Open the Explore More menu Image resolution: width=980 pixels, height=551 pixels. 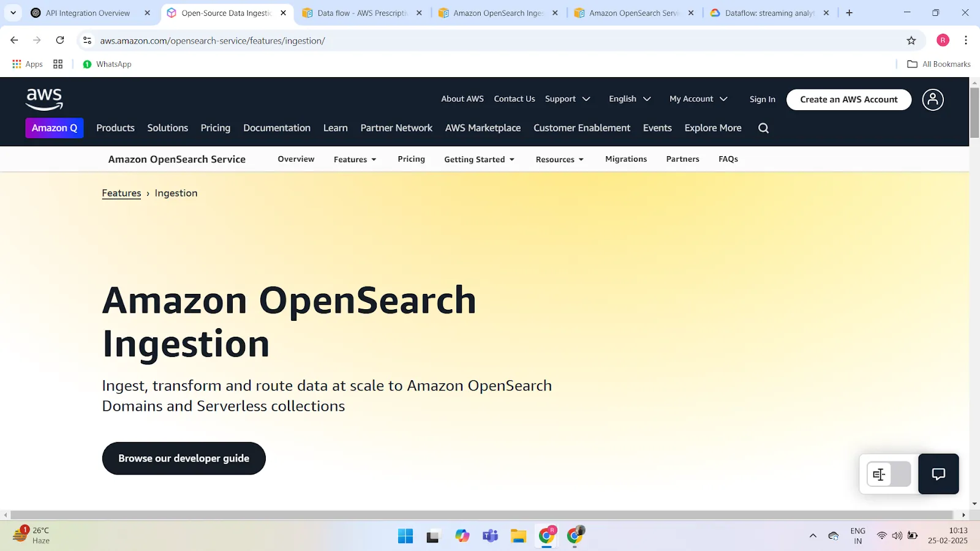tap(713, 128)
